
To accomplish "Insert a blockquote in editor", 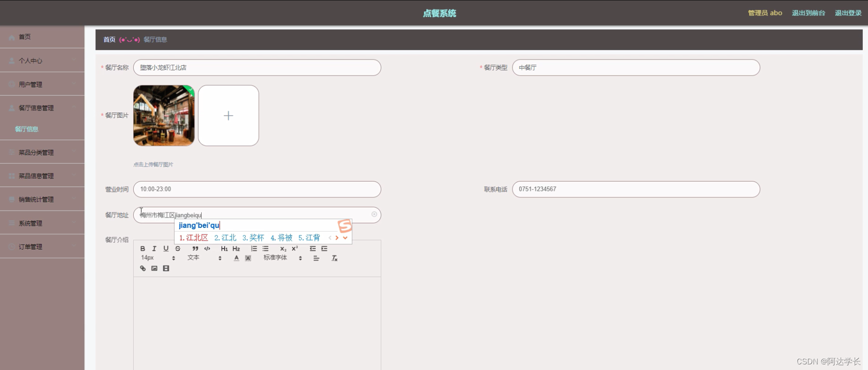I will [x=195, y=249].
